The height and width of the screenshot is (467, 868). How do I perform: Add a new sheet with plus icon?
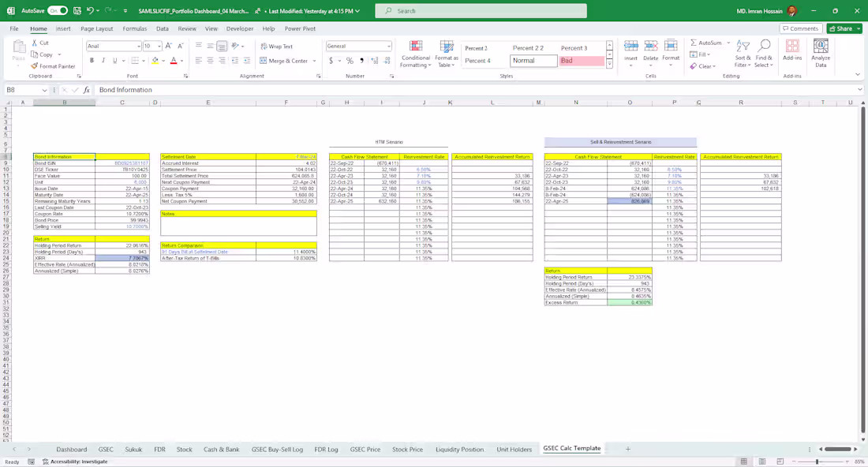(628, 449)
